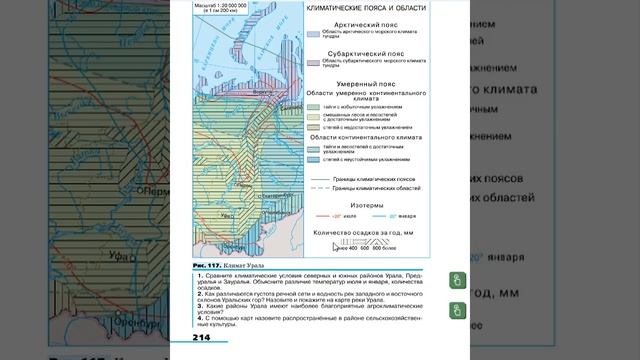The image size is (640, 360).
Task: Click the 'КЛИМАТИЧЕСКИЕ ПОЯСА И ОБЛАСТИ' legend title
Action: pos(366,8)
